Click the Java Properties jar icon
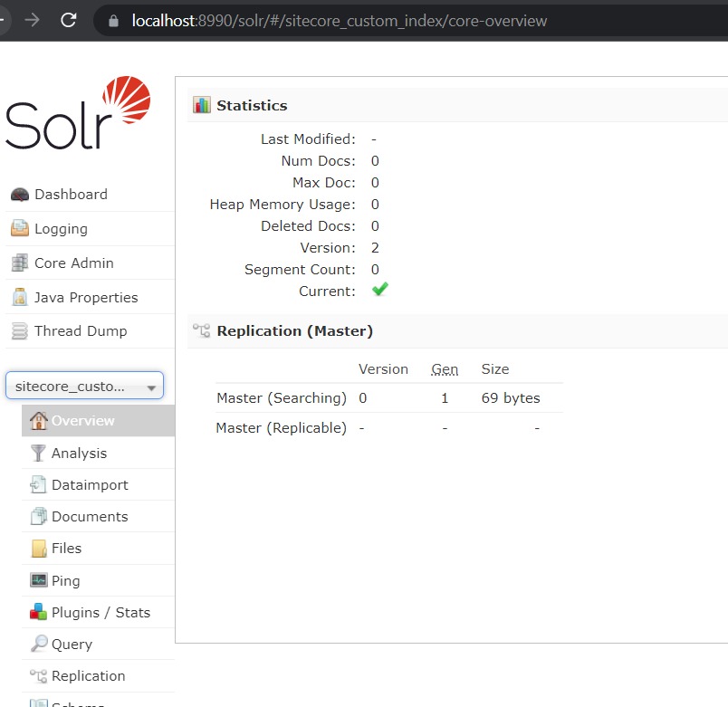 click(20, 297)
